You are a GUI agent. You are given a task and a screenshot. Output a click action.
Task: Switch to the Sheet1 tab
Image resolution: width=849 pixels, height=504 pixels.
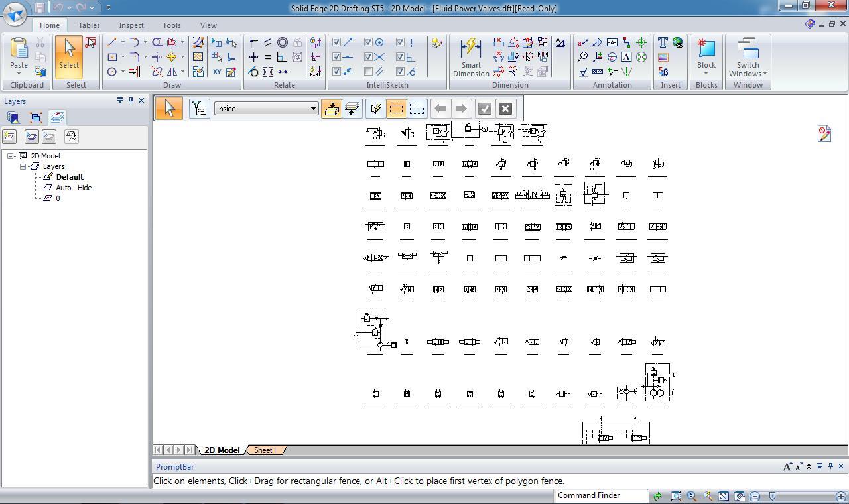tap(265, 450)
